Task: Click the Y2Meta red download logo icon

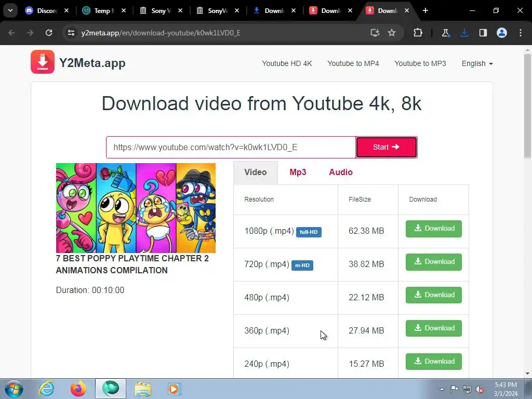Action: [x=43, y=62]
